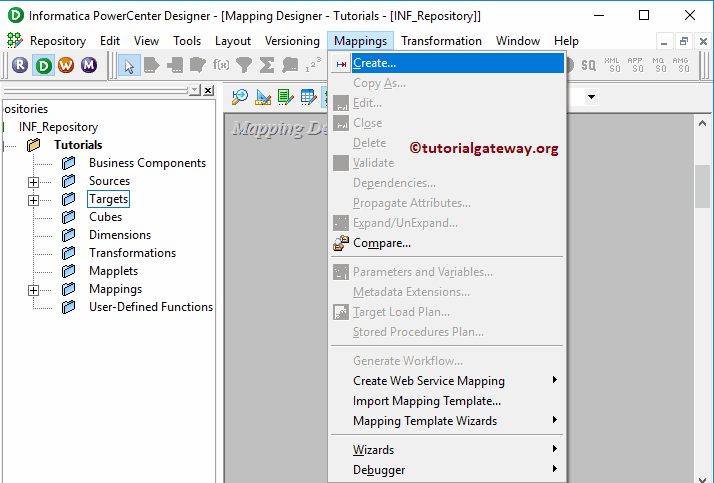
Task: Select the User-Defined Functions tree item
Action: [x=151, y=307]
